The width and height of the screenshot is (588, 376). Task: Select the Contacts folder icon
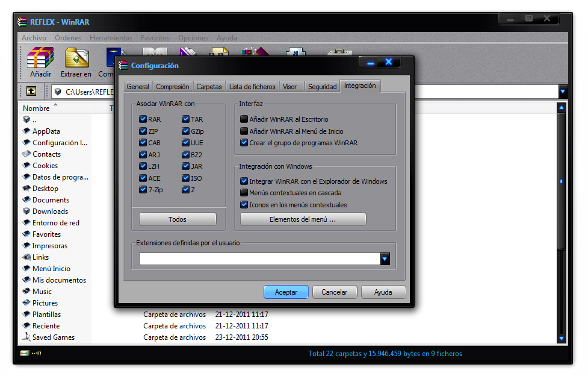click(x=26, y=154)
